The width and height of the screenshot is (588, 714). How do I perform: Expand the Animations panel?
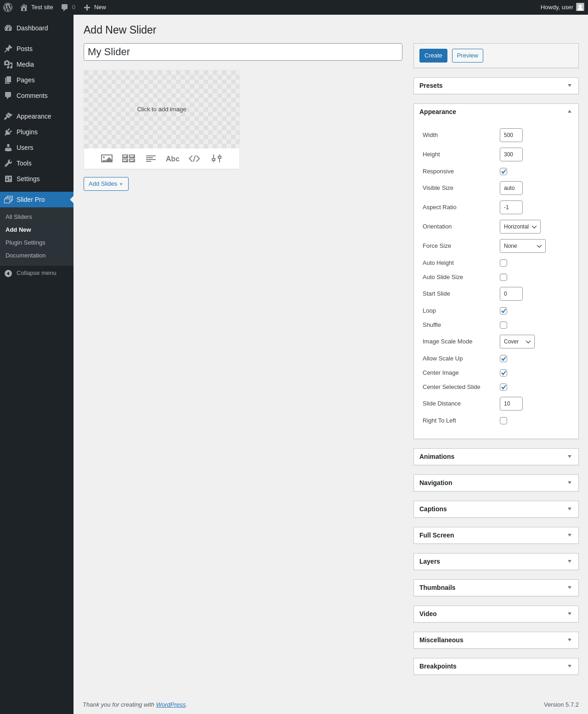(x=496, y=457)
